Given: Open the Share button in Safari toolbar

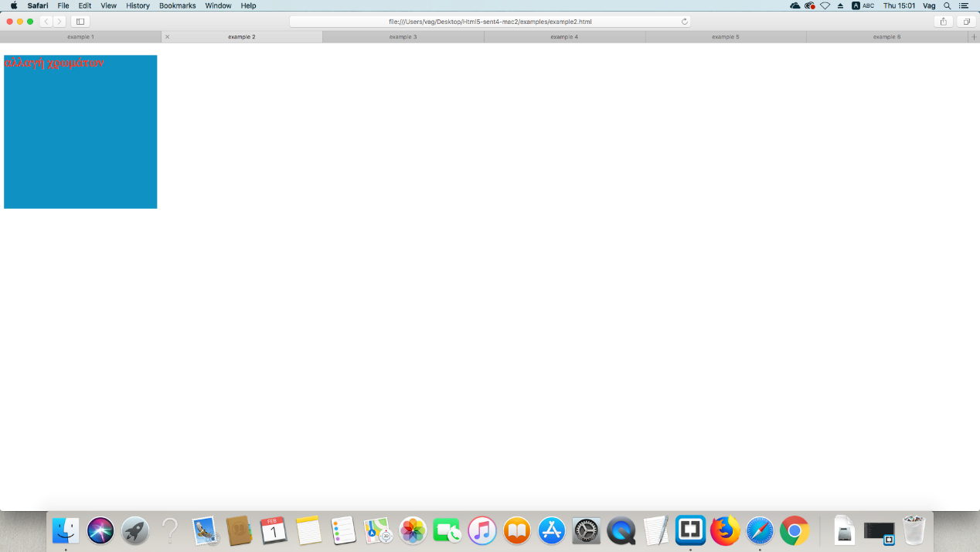Looking at the screenshot, I should click(x=943, y=22).
